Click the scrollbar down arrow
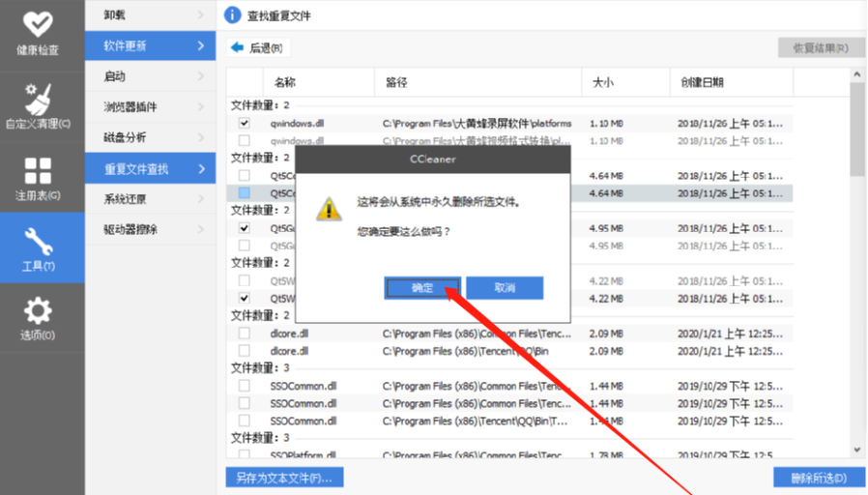Image resolution: width=868 pixels, height=495 pixels. coord(856,449)
